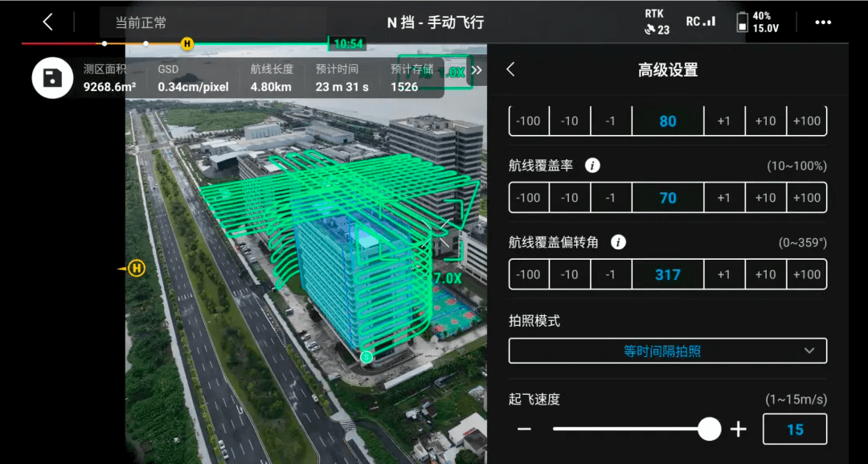Tap the 航线长度 4.80km readout

point(272,78)
